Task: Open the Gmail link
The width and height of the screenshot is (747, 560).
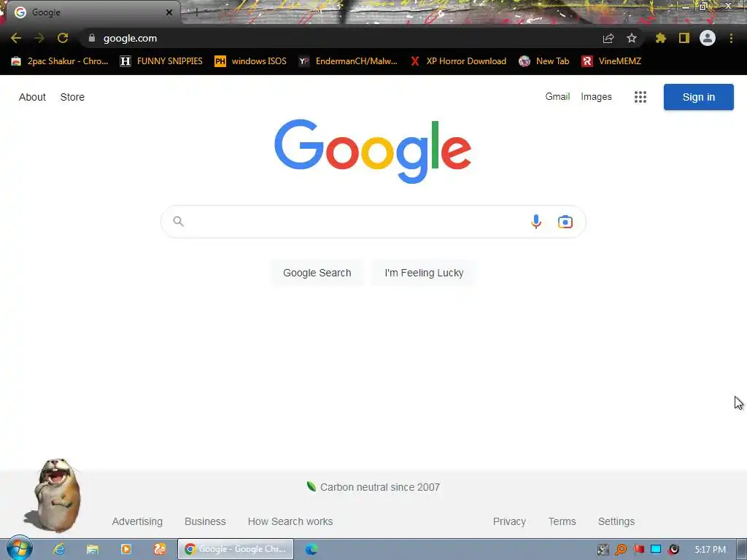Action: (557, 97)
